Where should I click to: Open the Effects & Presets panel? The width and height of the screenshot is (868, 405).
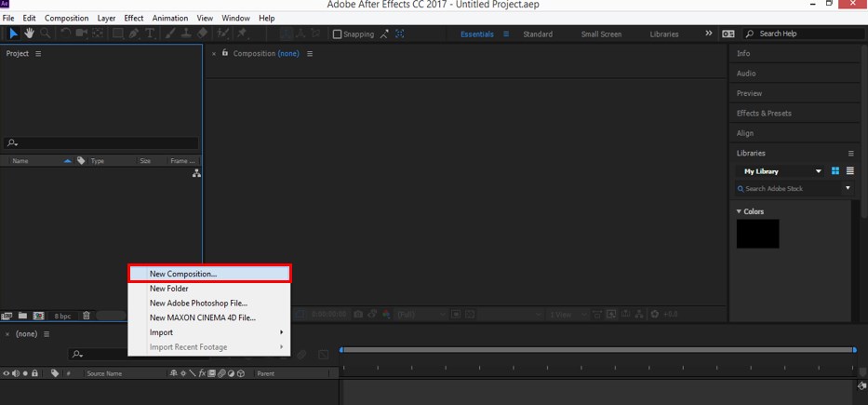764,113
